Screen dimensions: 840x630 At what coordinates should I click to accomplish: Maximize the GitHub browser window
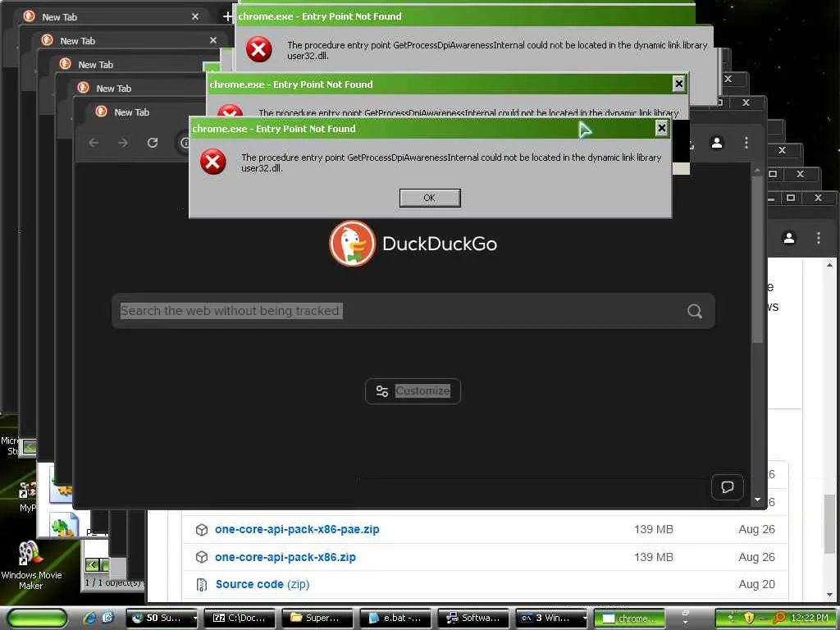790,198
